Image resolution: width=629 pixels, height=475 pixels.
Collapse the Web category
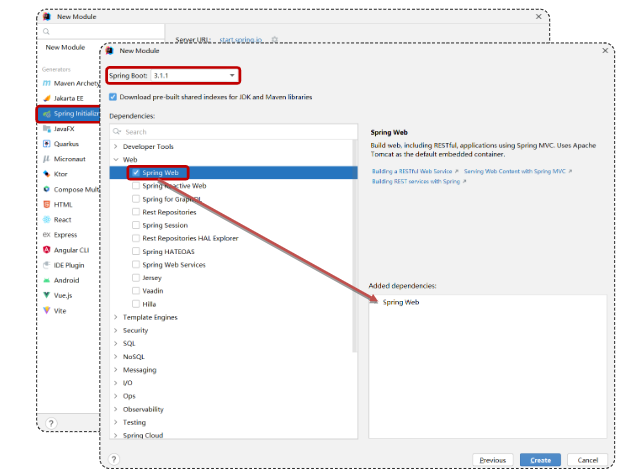pos(116,159)
